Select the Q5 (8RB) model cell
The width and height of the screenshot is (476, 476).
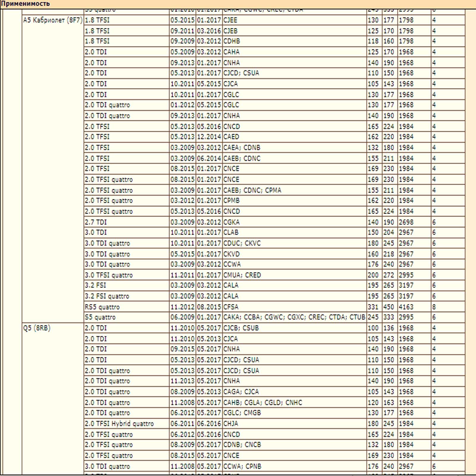tap(37, 328)
